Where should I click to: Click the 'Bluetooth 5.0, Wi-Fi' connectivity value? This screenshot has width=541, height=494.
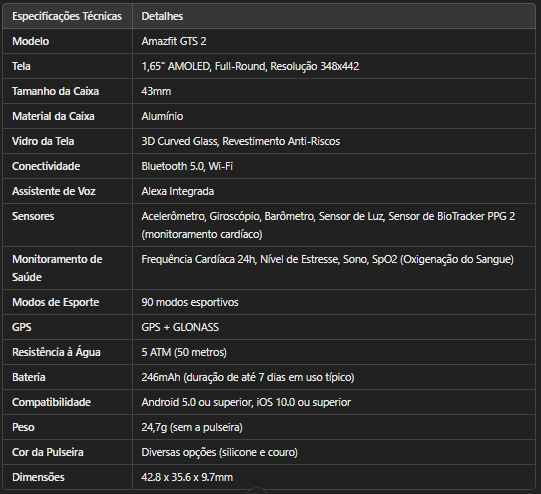[x=187, y=166]
